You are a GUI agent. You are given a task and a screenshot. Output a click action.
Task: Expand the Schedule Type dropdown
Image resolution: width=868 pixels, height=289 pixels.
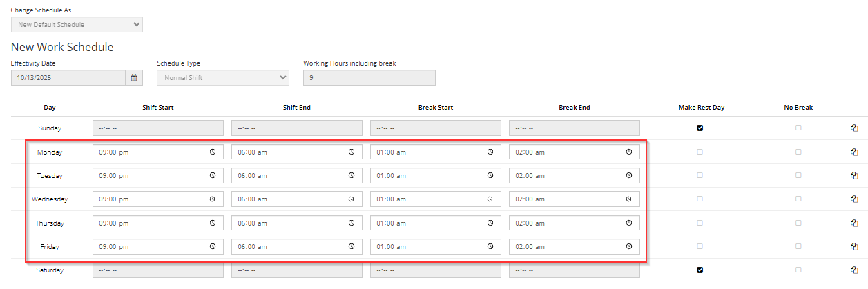pyautogui.click(x=223, y=78)
